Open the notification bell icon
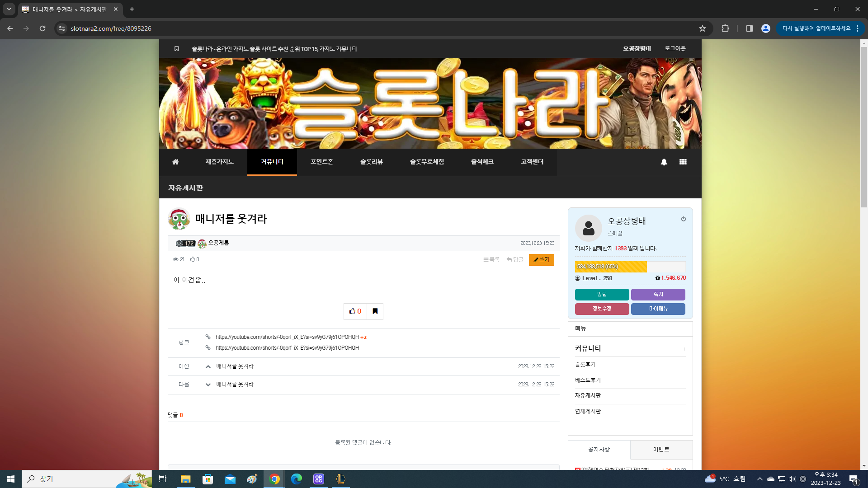This screenshot has height=488, width=868. coord(664,162)
